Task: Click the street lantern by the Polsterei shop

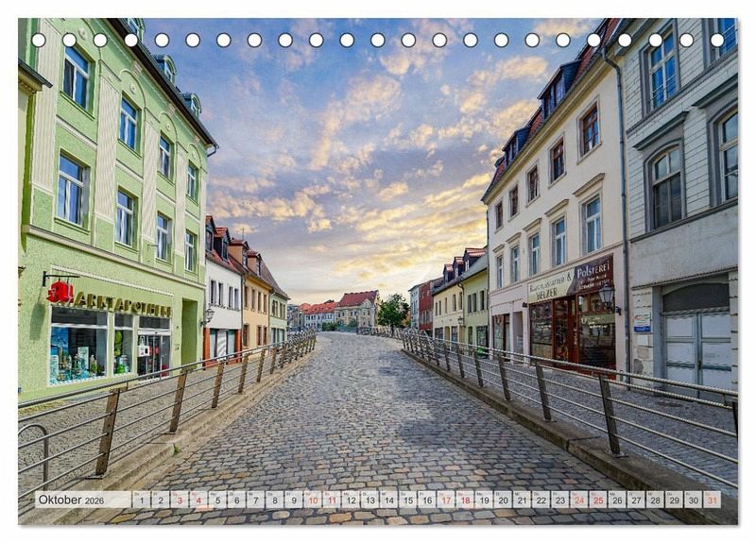Action: pos(606,296)
